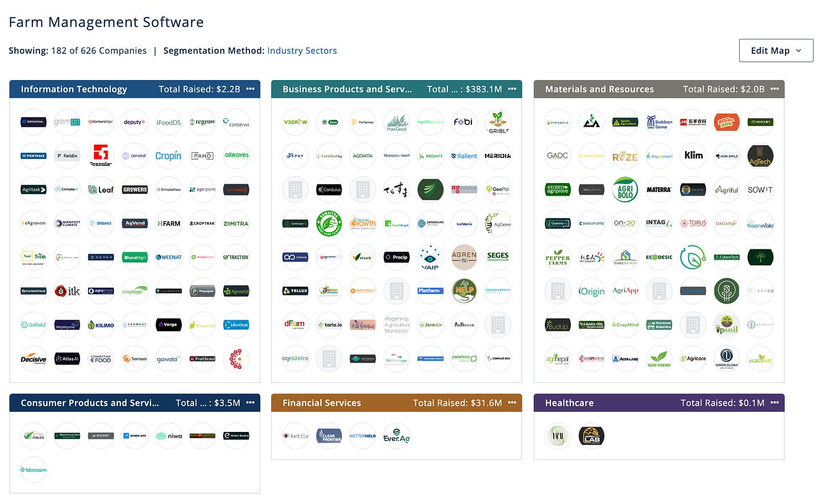Open the Verge company logo
This screenshot has width=833, height=504.
(168, 325)
